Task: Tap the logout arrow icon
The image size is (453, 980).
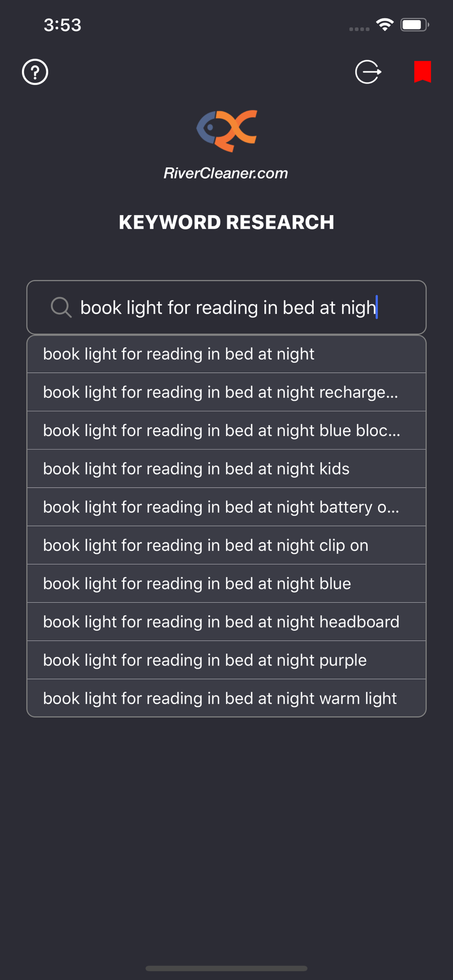Action: 368,72
